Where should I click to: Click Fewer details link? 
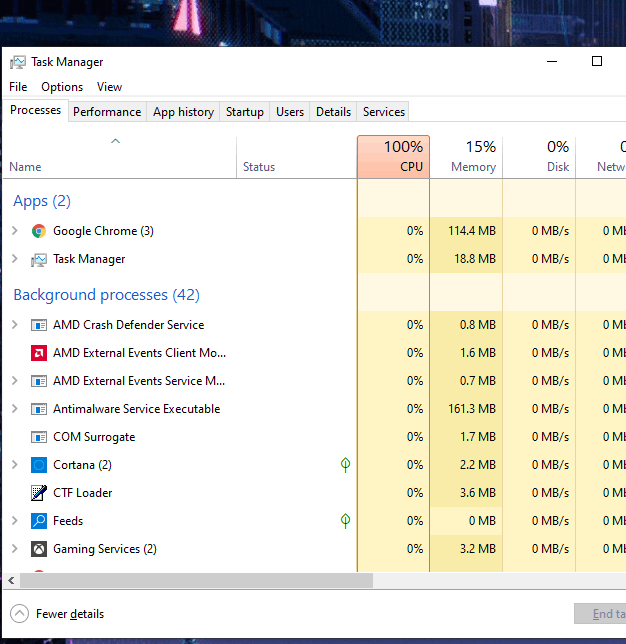[x=70, y=614]
